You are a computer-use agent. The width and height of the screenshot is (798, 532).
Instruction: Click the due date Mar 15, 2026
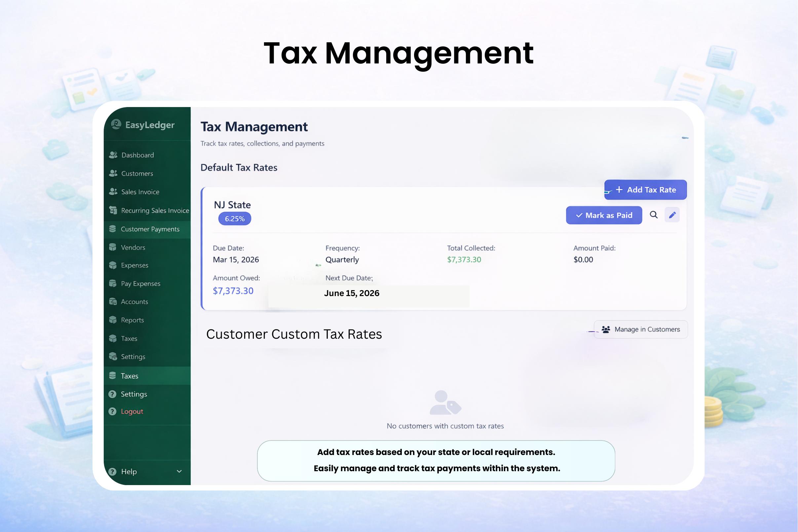tap(236, 259)
